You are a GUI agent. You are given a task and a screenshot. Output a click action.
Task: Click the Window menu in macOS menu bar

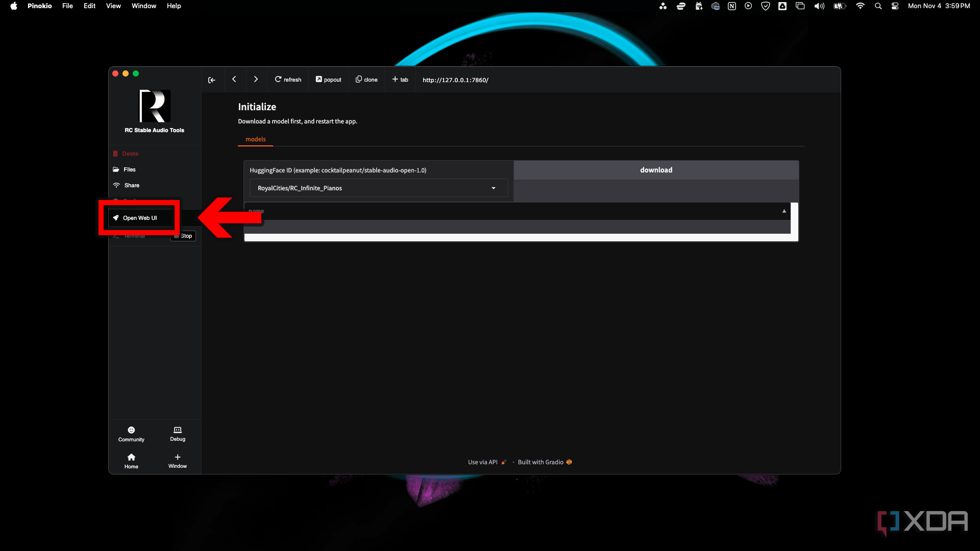[143, 6]
